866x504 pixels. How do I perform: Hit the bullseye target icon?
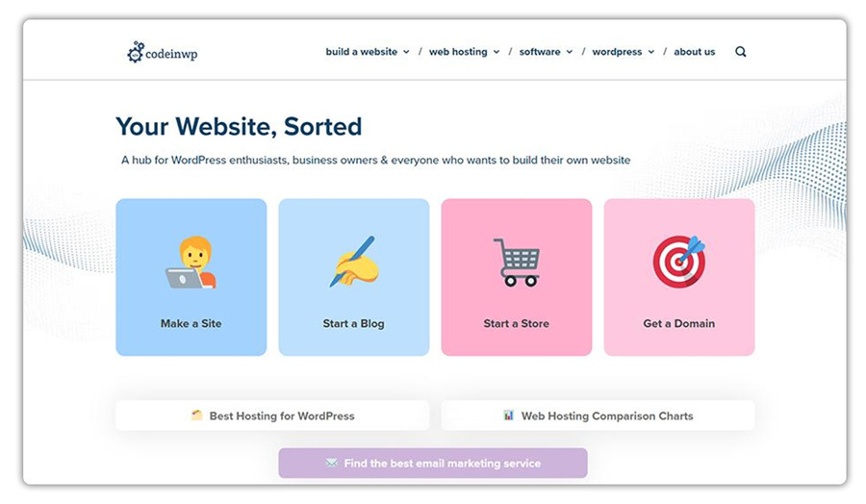[x=679, y=262]
